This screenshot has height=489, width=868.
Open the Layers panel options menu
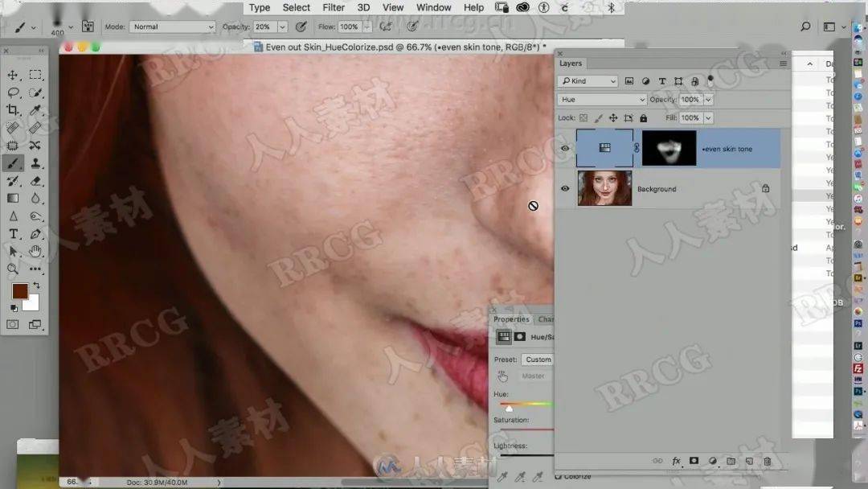(783, 64)
